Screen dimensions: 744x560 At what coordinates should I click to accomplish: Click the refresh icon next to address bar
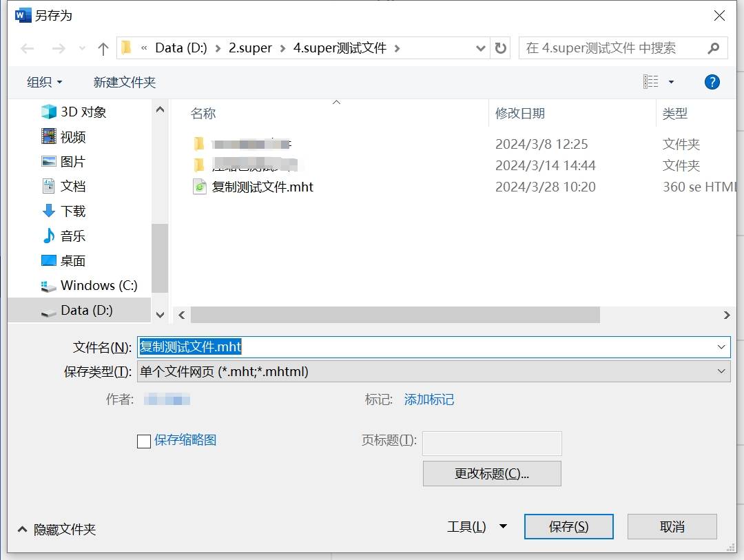(501, 48)
